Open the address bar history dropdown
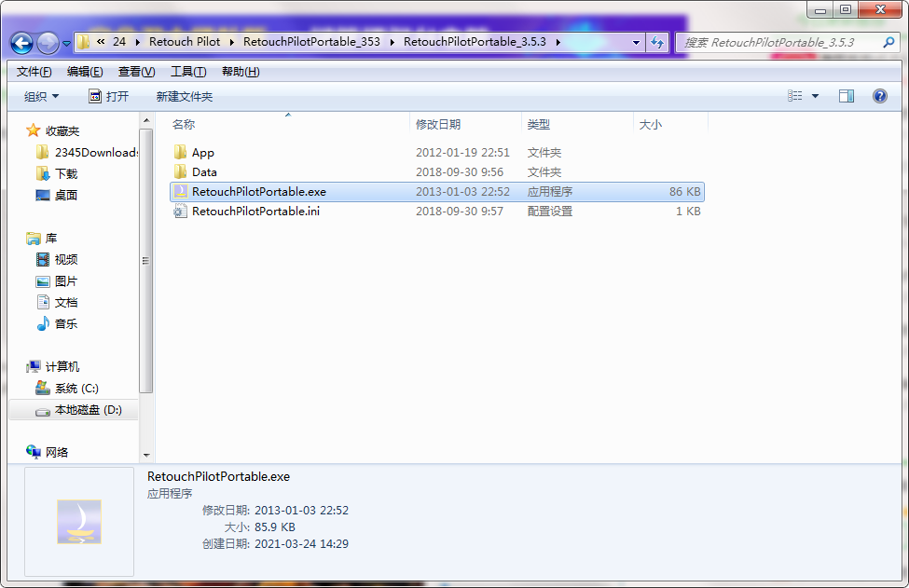909x588 pixels. click(636, 42)
